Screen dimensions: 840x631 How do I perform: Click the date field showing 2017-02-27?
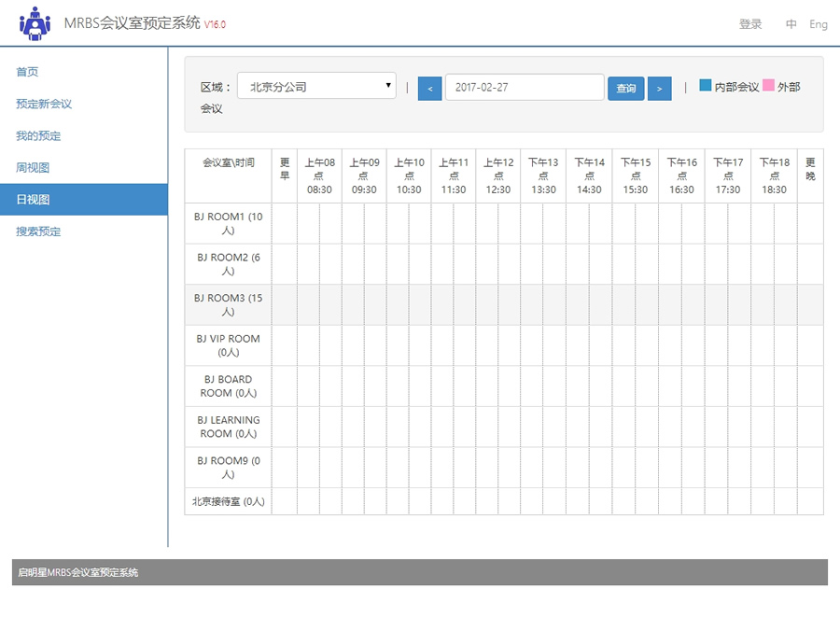point(525,87)
